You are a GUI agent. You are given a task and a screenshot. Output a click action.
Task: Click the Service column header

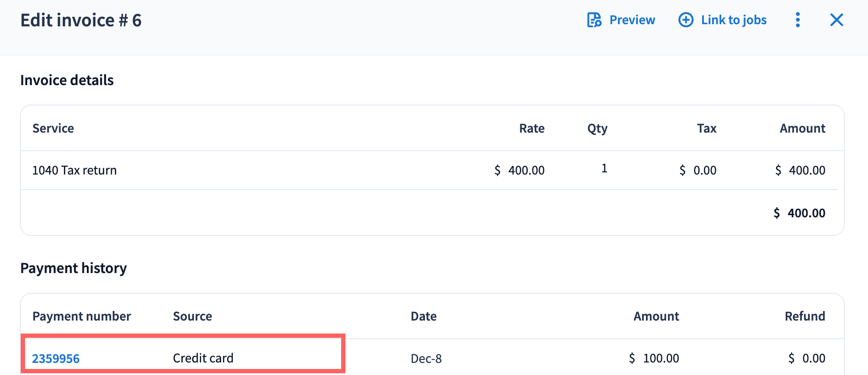(53, 128)
